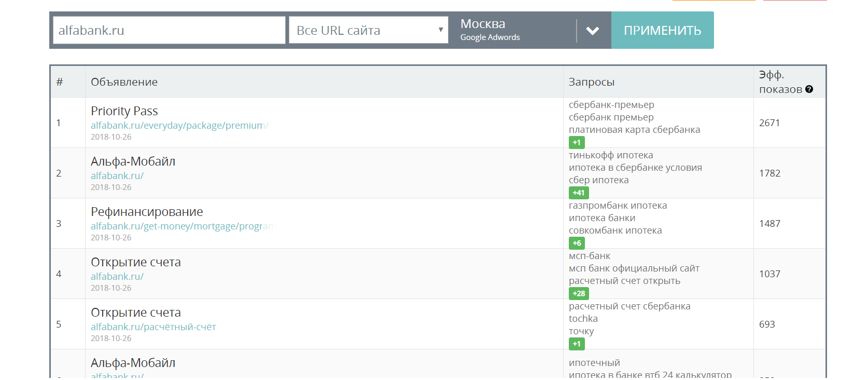
Task: Focus the alfabank.ru domain input field
Action: coord(169,30)
